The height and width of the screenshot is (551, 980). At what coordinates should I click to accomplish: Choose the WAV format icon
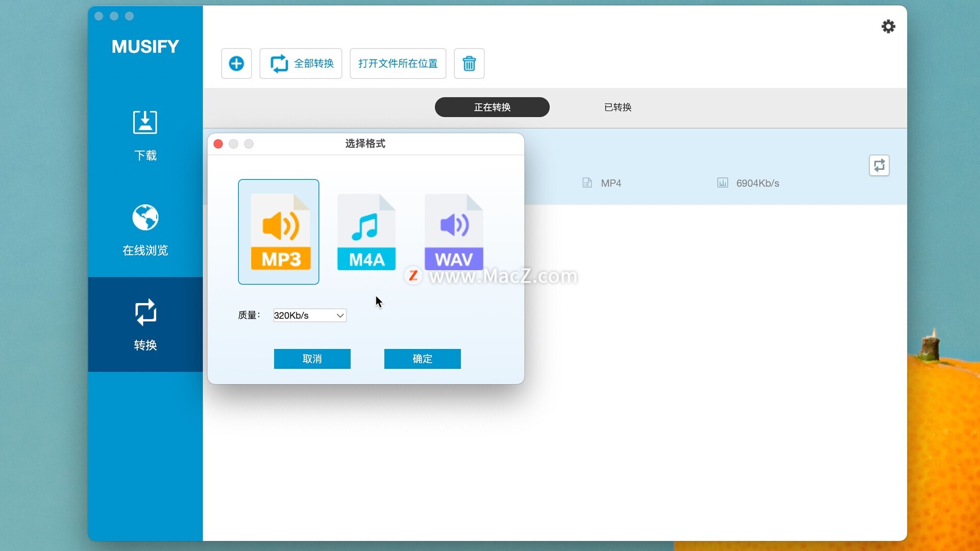(x=454, y=232)
